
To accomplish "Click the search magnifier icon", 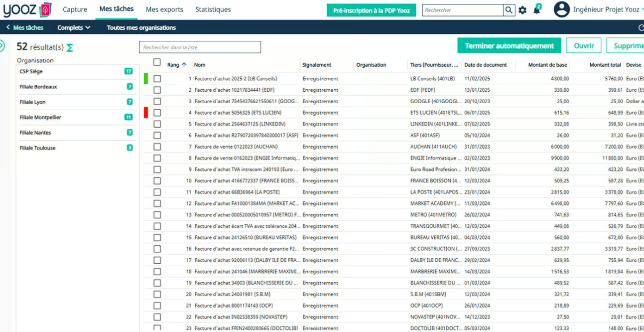I will 509,10.
